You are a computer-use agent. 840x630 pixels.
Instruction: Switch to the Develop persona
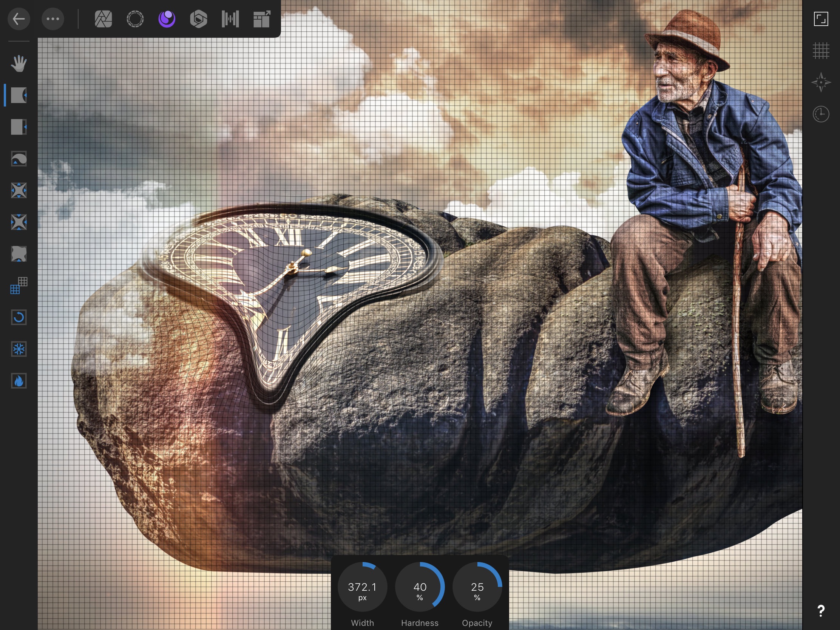(x=198, y=19)
